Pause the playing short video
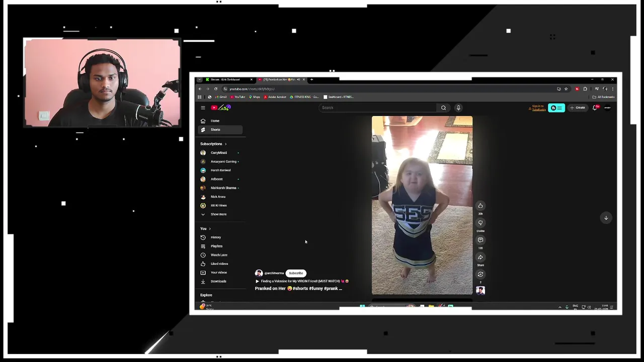 422,205
